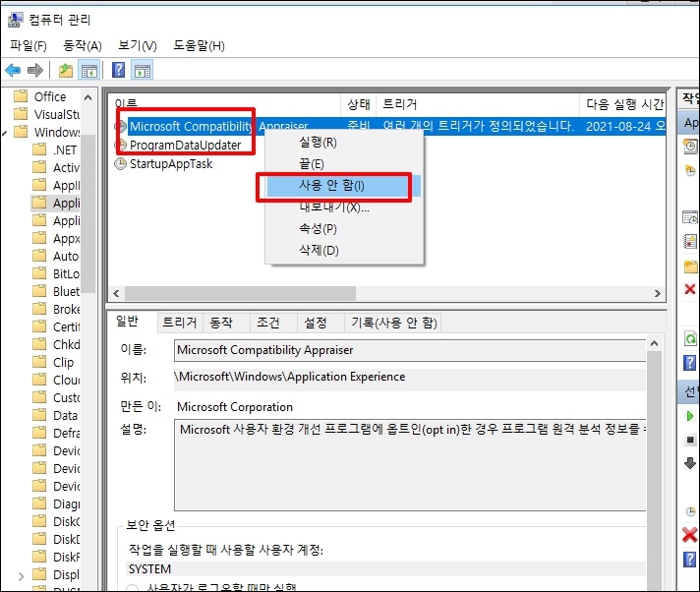Screen dimensions: 700x592
Task: Open the 동작(A) menu
Action: 83,45
